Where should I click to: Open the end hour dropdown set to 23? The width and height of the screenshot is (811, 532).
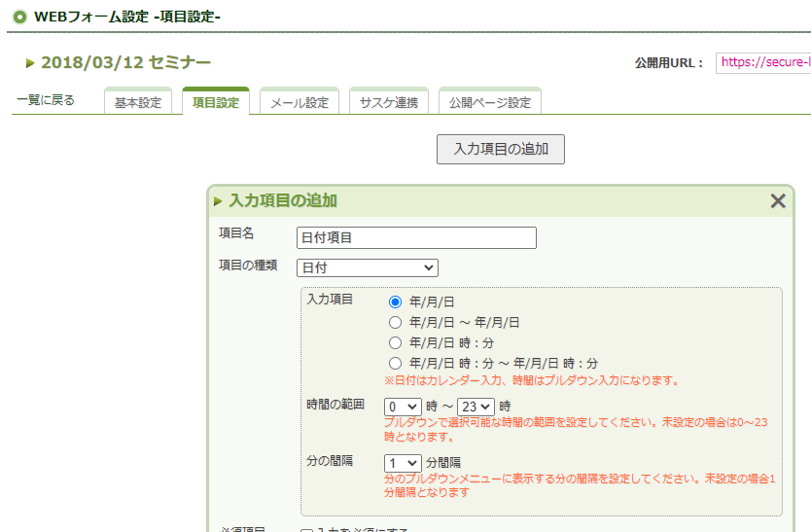click(476, 407)
